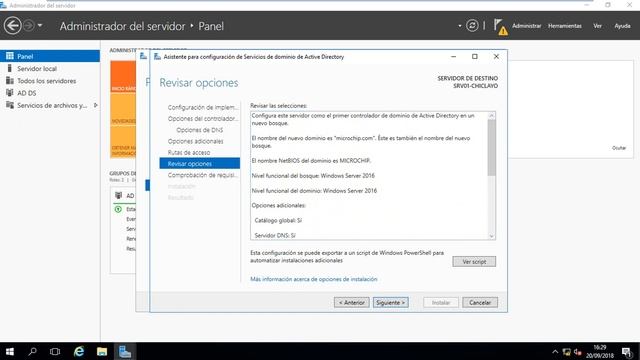Select Panel in the left sidebar
Viewport: 640px width, 360px height.
pos(50,56)
